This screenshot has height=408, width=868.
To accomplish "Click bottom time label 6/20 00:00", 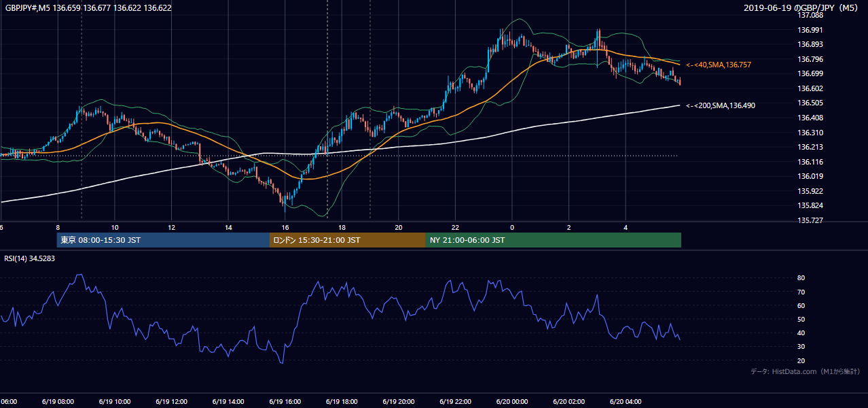I will coord(511,402).
